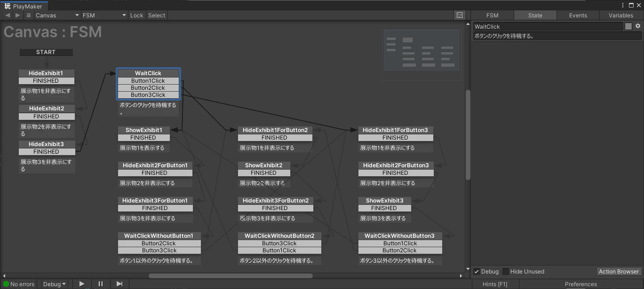Select the HideExhibit1ForButton2 state

click(275, 130)
